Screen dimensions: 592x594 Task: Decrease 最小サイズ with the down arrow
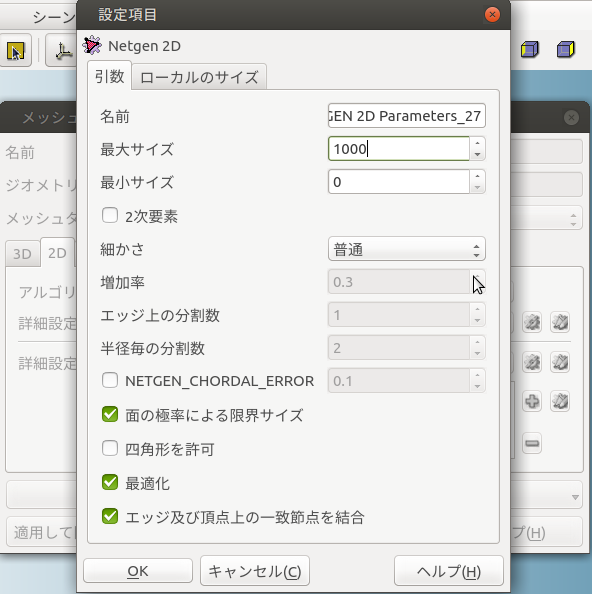477,187
